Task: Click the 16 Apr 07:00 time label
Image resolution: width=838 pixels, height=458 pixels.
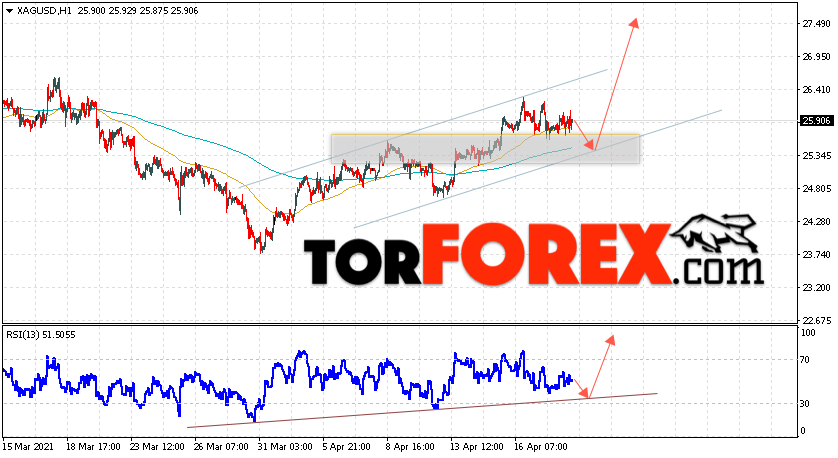Action: click(x=539, y=446)
